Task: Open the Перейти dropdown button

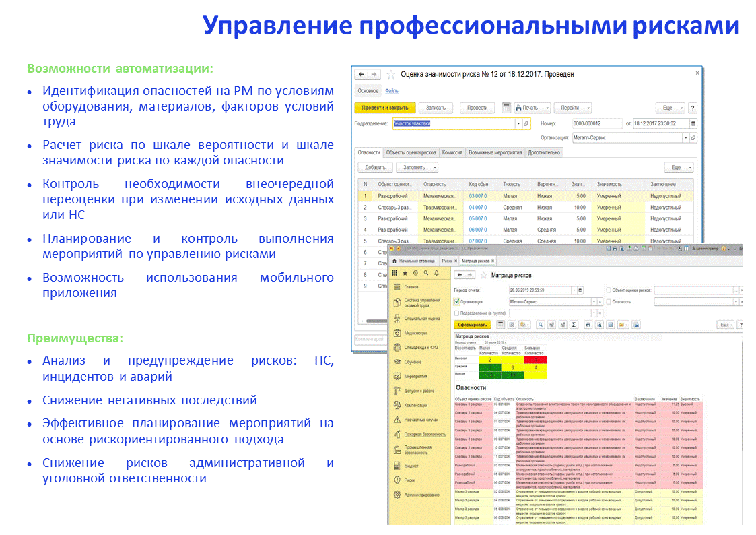Action: pos(572,108)
